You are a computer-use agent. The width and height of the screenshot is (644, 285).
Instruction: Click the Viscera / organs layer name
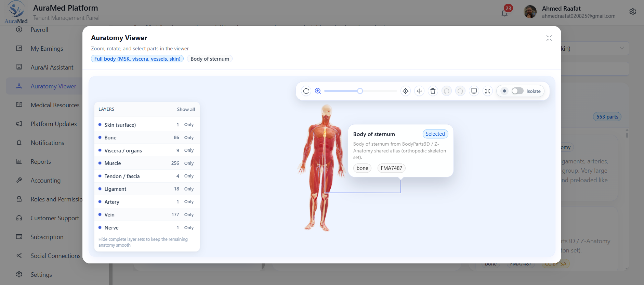pos(123,150)
